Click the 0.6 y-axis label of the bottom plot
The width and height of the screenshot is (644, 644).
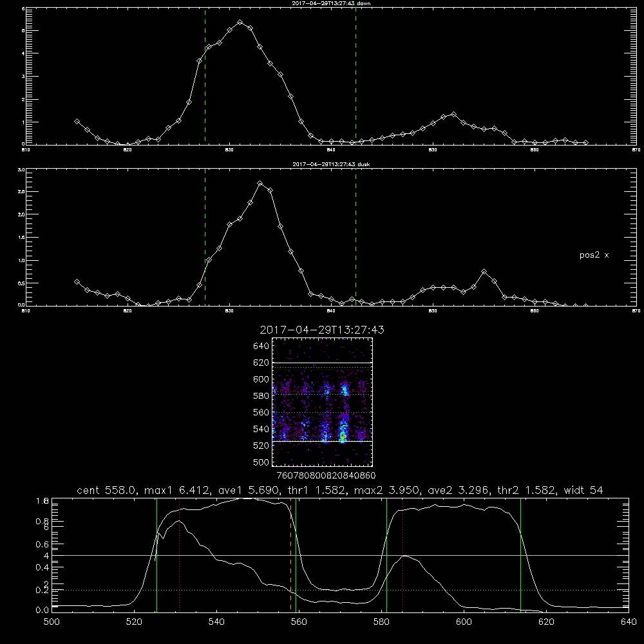(x=43, y=544)
